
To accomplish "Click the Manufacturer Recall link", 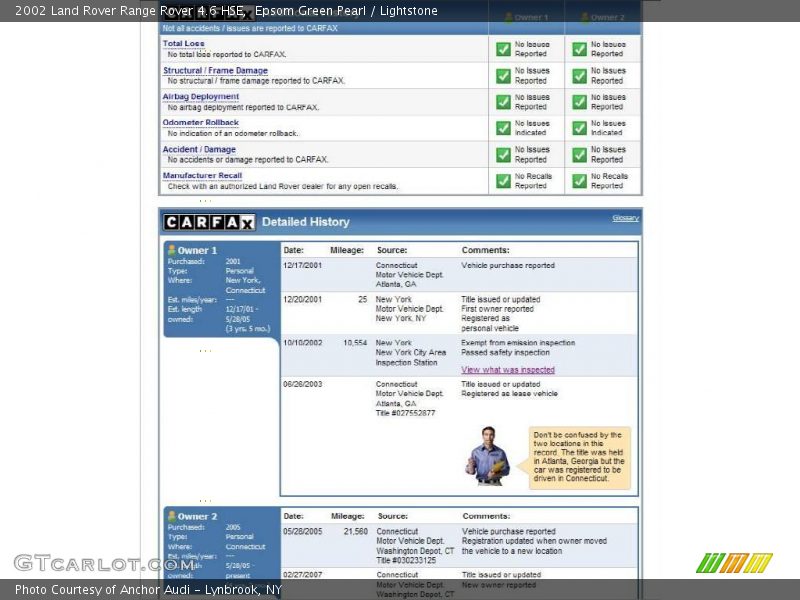I will coord(202,176).
